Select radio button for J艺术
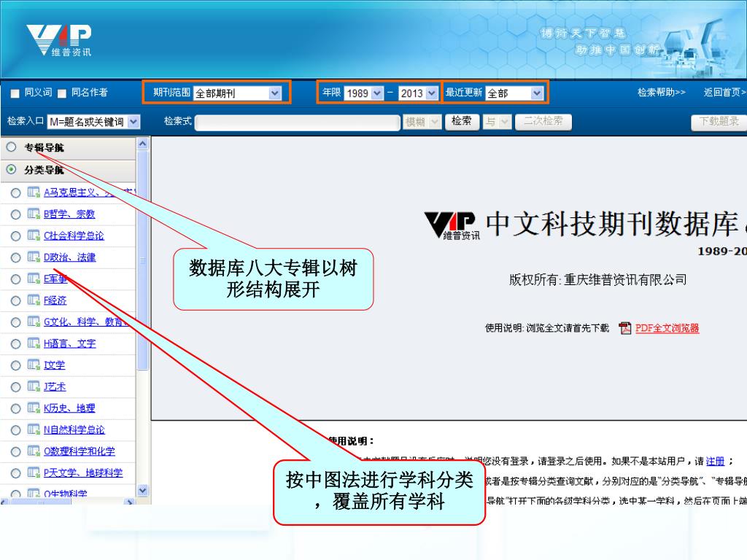The width and height of the screenshot is (747, 560). pos(16,386)
